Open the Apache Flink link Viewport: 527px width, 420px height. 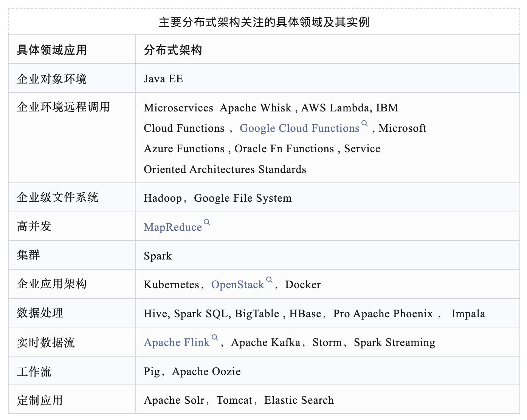tap(177, 343)
